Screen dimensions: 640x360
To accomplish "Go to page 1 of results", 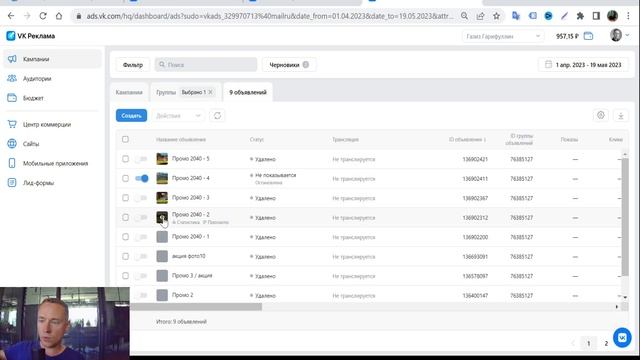I will [589, 343].
